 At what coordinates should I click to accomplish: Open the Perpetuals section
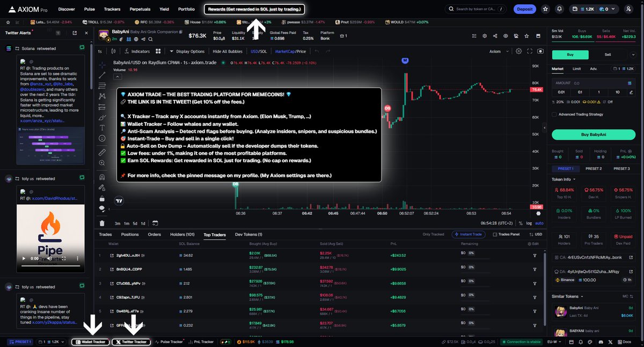click(140, 9)
